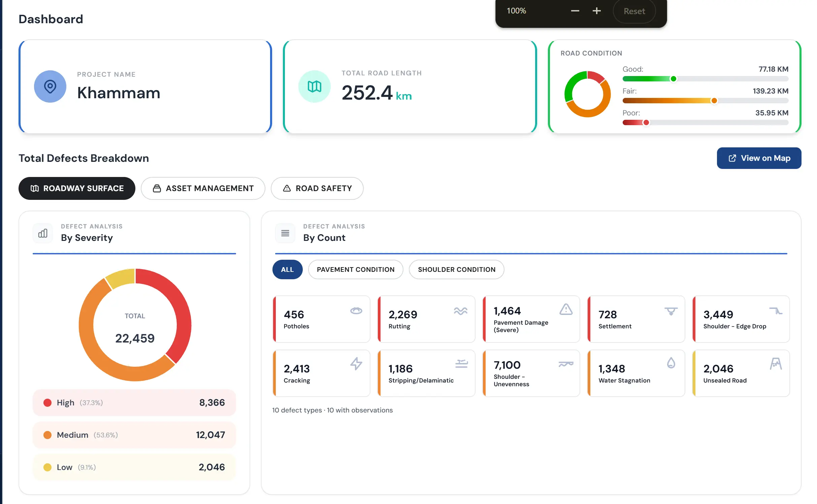
Task: Zoom in with the plus button
Action: (x=596, y=11)
